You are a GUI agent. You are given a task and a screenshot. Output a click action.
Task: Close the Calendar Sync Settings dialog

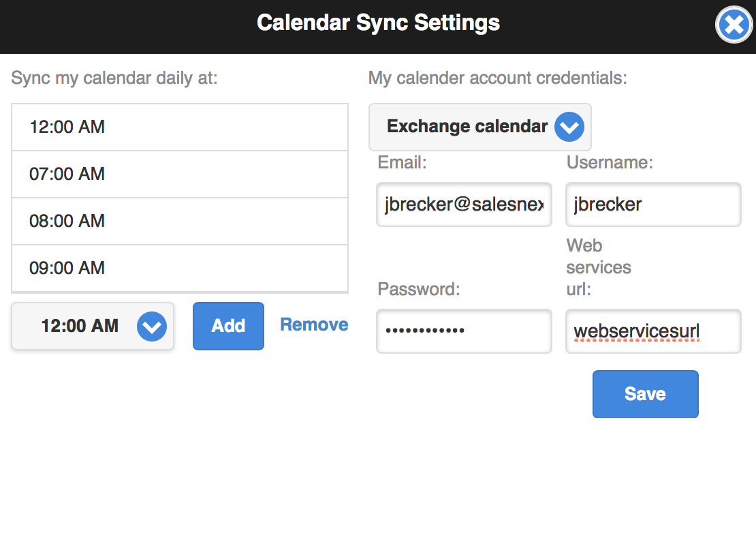734,25
